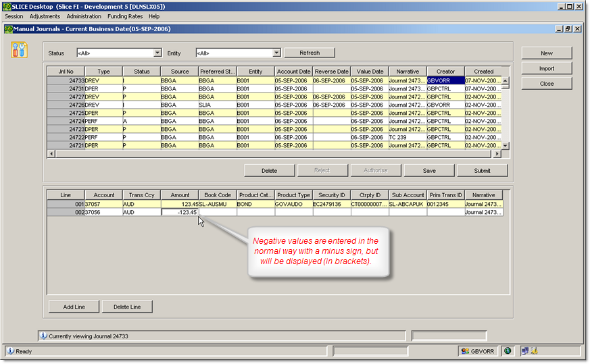The width and height of the screenshot is (590, 364).
Task: Open the Administration menu
Action: click(84, 16)
